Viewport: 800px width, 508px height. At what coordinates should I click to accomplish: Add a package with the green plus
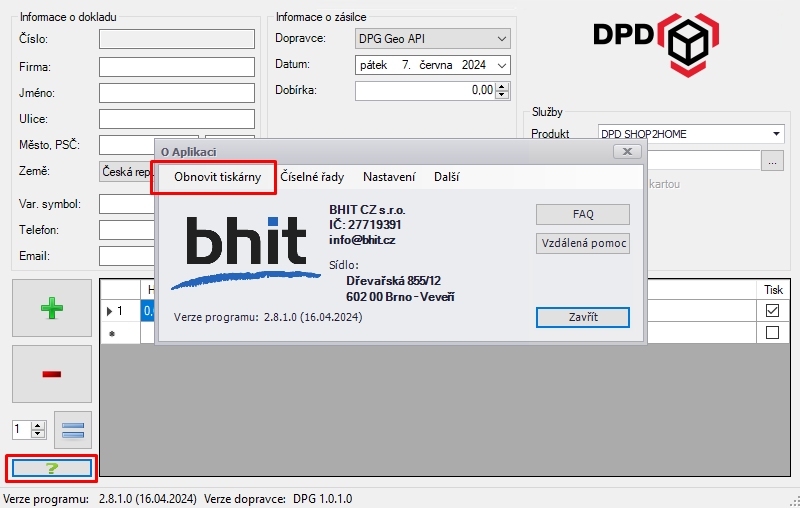click(52, 308)
